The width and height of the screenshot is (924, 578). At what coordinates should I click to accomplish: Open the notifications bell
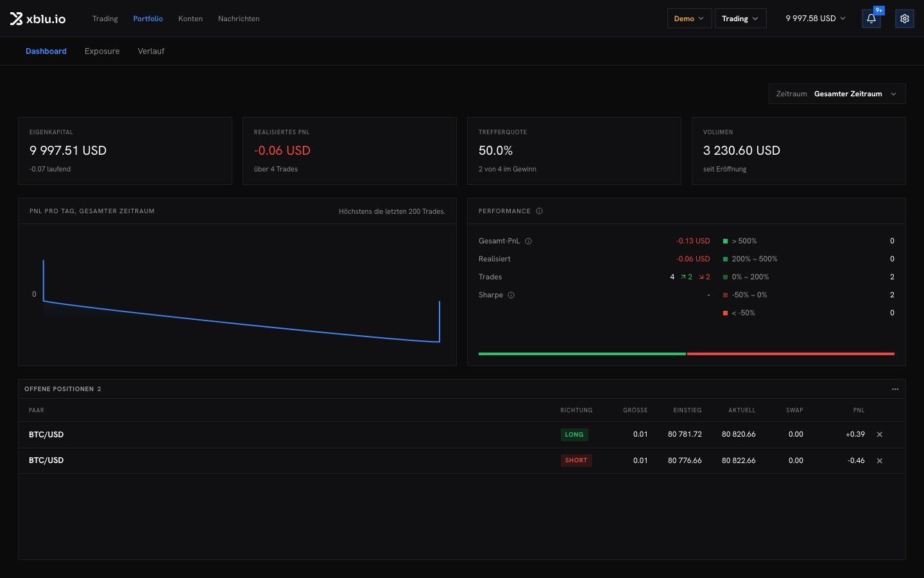[871, 19]
